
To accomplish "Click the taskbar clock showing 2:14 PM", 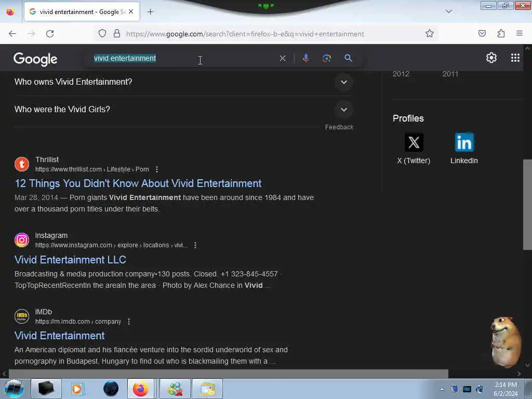I will (x=506, y=389).
